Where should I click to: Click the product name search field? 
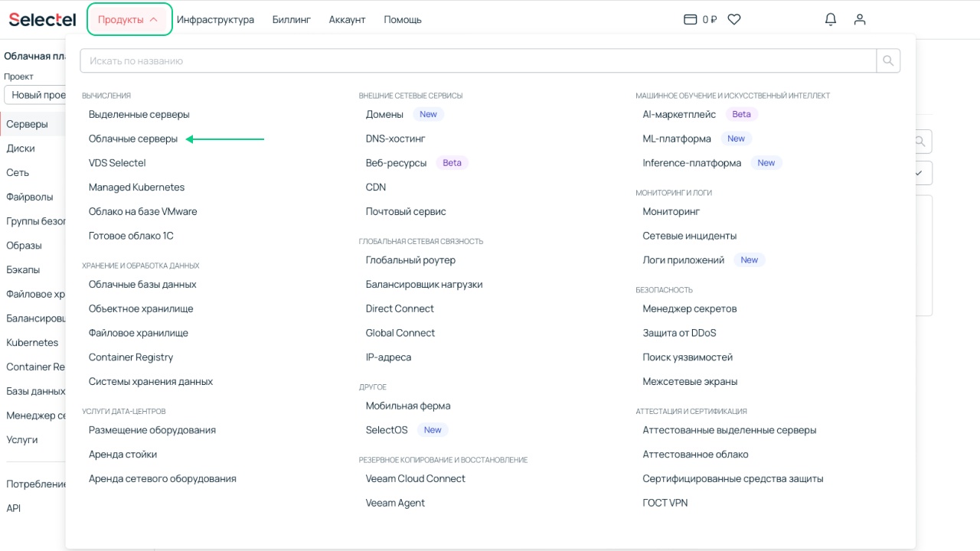[478, 60]
